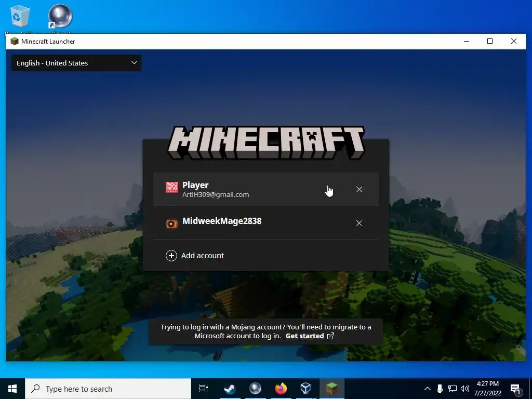Screen dimensions: 532x399
Task: Click the external link icon after Get started
Action: click(330, 336)
